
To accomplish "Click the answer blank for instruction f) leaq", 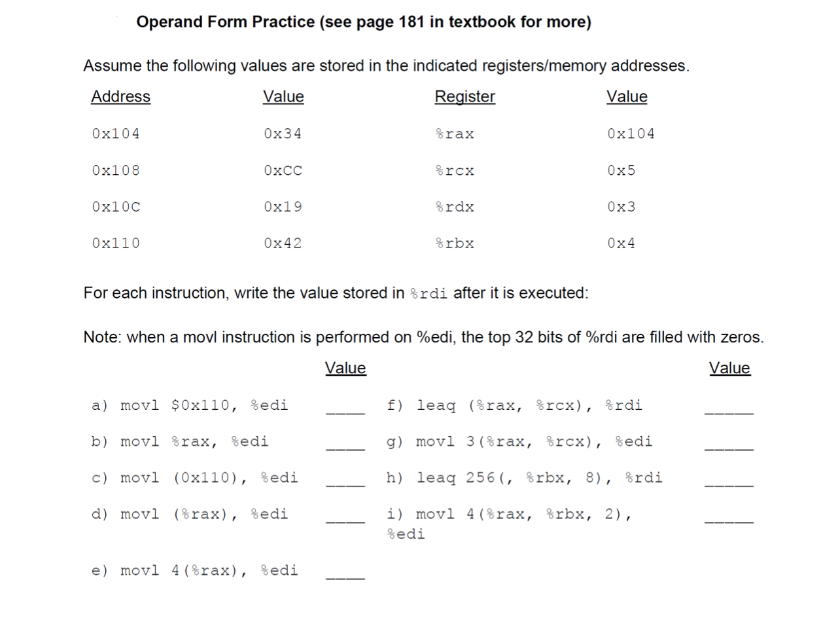I will (729, 412).
